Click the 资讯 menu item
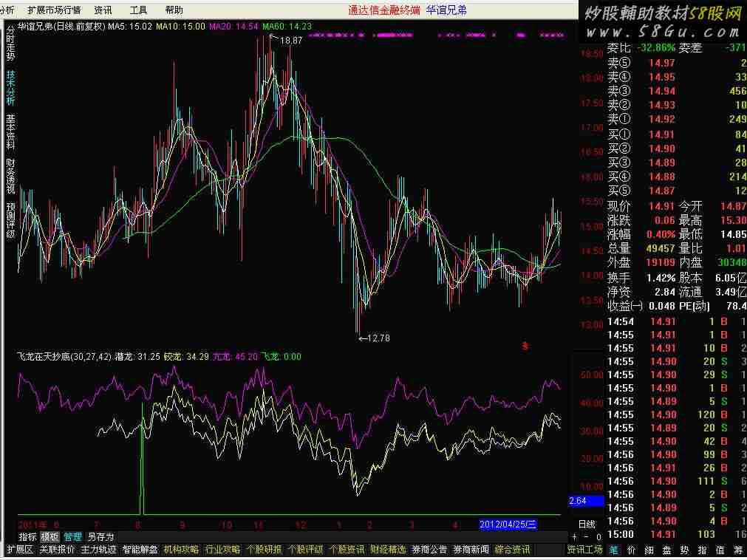The image size is (747, 560). (x=103, y=10)
